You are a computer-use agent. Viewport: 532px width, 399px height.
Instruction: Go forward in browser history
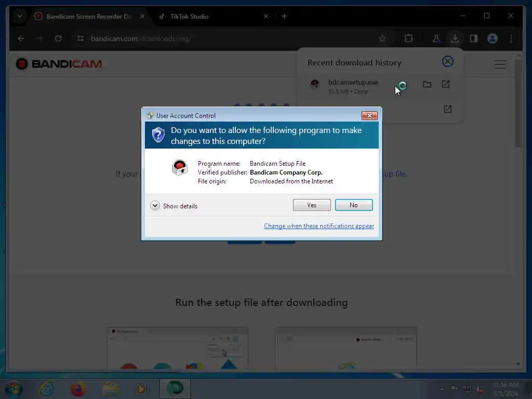pos(39,38)
